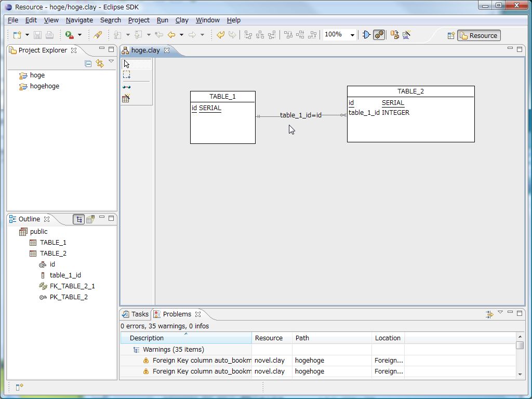
Task: Choose the foreign key connection tool
Action: tap(127, 87)
